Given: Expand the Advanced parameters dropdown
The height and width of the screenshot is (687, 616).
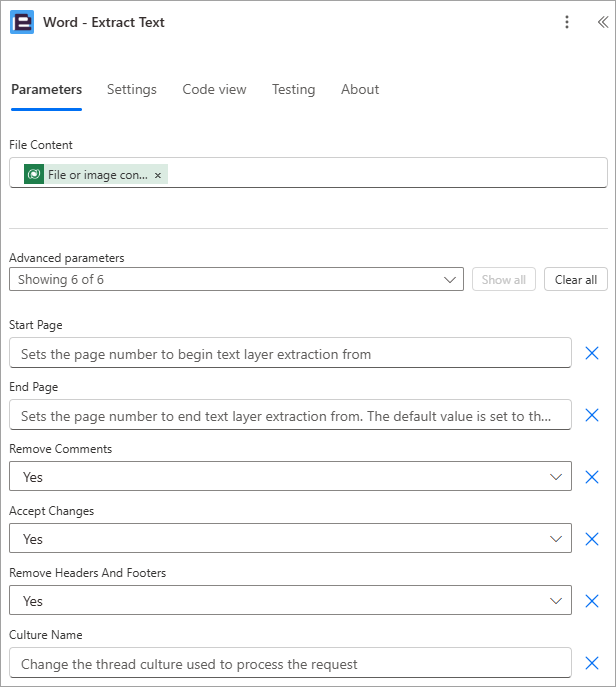Looking at the screenshot, I should click(x=236, y=280).
